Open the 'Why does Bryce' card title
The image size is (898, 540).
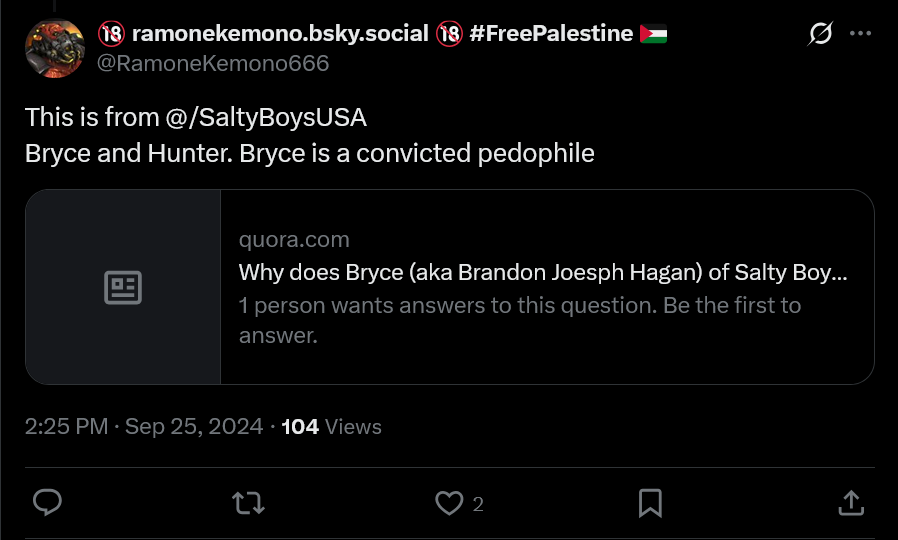(542, 272)
